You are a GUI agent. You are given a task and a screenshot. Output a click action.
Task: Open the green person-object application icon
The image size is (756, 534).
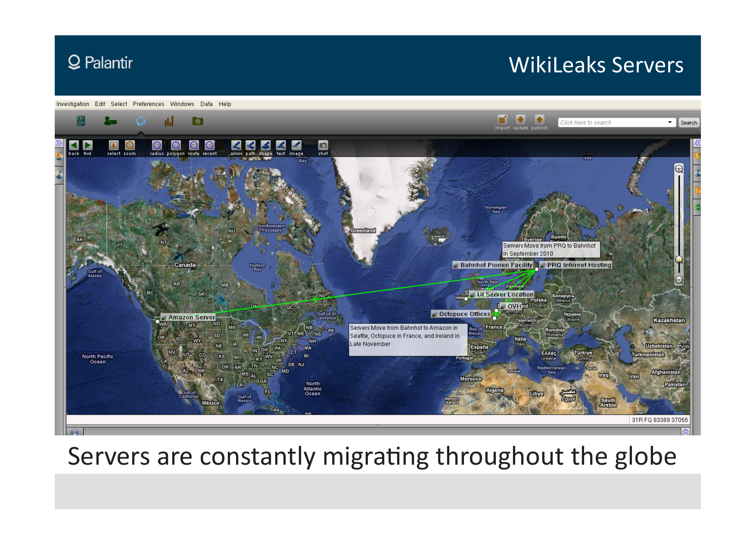point(110,121)
